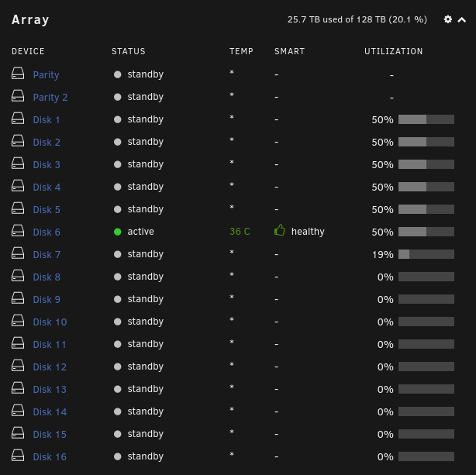Click the drive icon beside Disk 10
Viewport: 476px width, 475px height.
[18, 320]
